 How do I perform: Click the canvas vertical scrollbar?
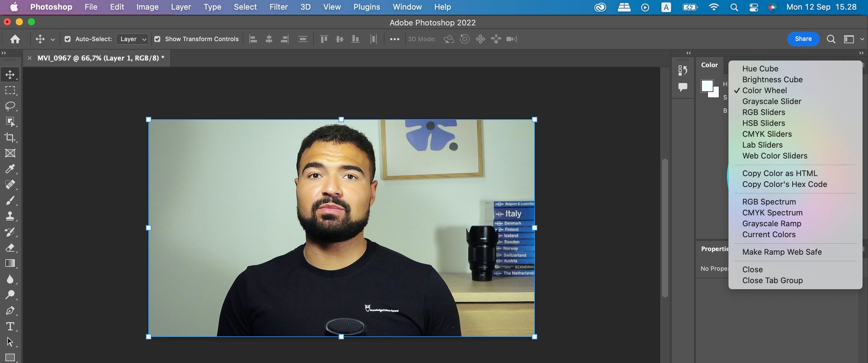click(x=665, y=228)
